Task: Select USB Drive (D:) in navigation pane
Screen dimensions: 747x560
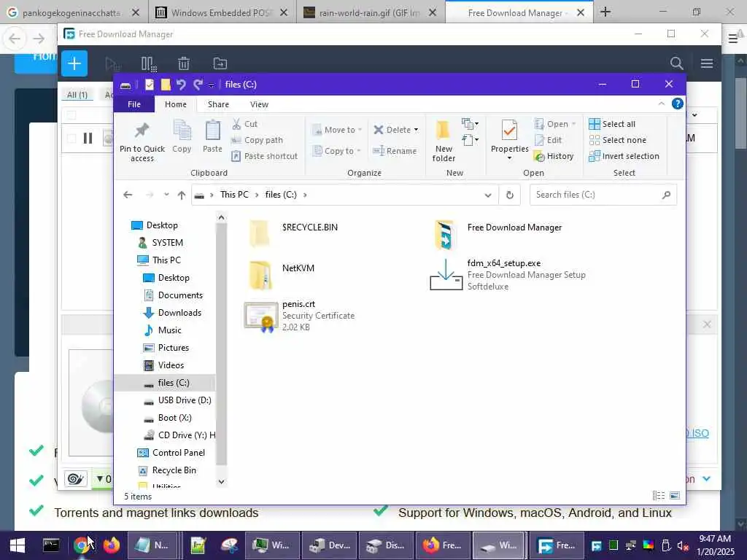Action: pos(178,400)
